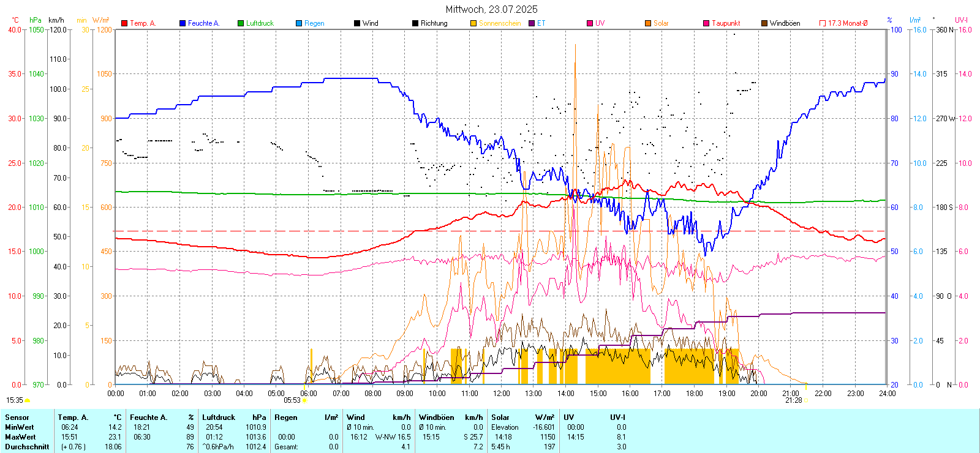Toggle the 17.3 Monat-Ø outline box
980x453 pixels.
pyautogui.click(x=823, y=23)
